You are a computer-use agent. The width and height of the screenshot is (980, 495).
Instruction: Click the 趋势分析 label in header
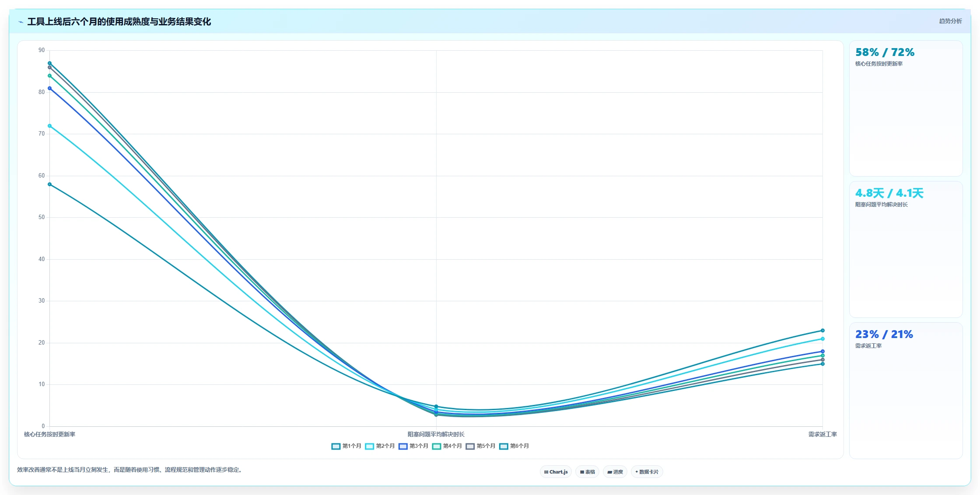950,21
